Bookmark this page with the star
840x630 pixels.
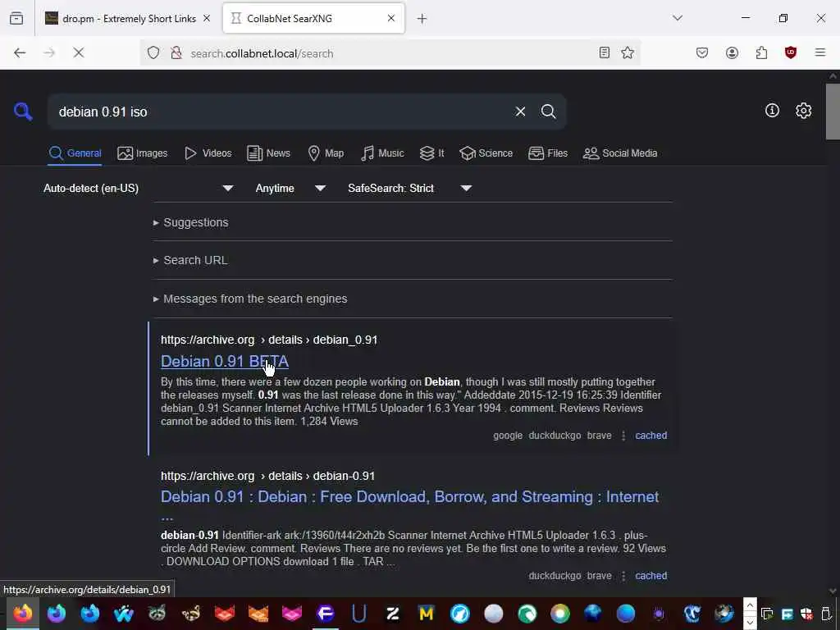pos(628,52)
